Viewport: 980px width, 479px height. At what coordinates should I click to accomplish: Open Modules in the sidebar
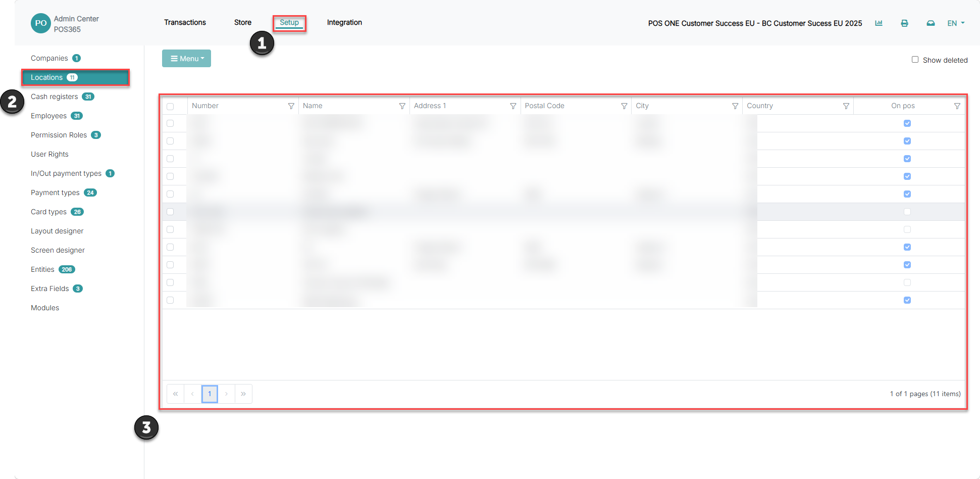click(x=45, y=308)
